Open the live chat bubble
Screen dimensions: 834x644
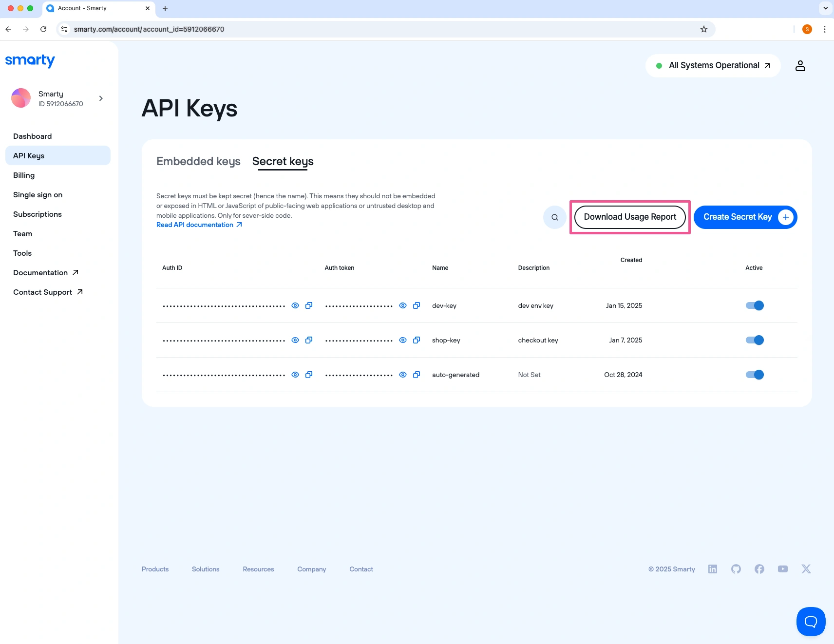(x=811, y=621)
